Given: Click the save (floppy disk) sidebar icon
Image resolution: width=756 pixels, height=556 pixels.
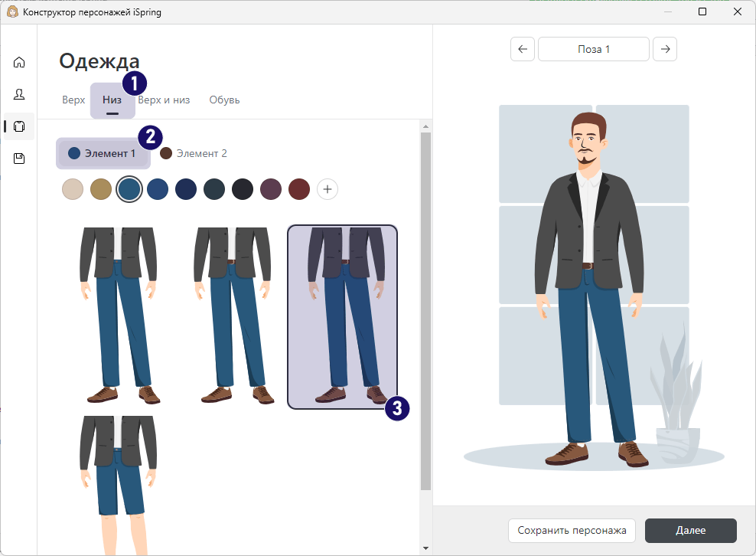Looking at the screenshot, I should 18,159.
